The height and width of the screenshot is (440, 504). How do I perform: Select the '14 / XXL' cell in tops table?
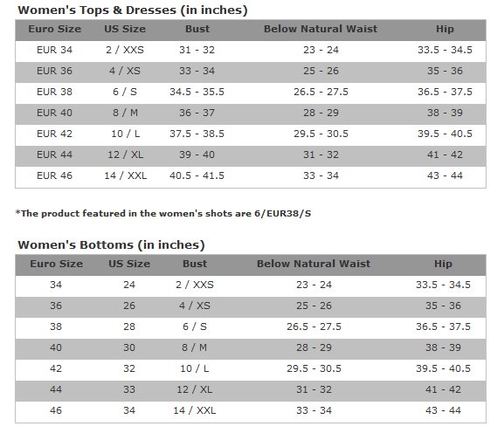coord(126,175)
